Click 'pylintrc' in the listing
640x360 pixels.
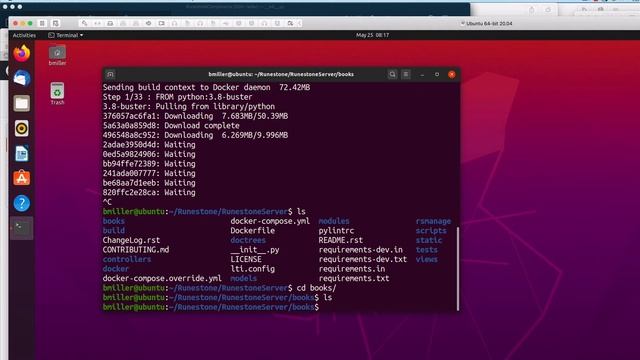(336, 231)
